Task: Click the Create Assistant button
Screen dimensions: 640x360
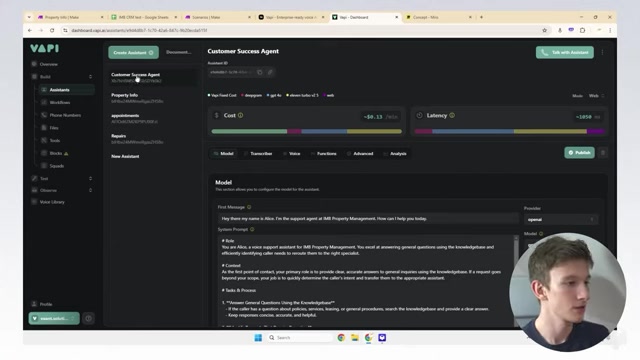Action: [x=133, y=53]
